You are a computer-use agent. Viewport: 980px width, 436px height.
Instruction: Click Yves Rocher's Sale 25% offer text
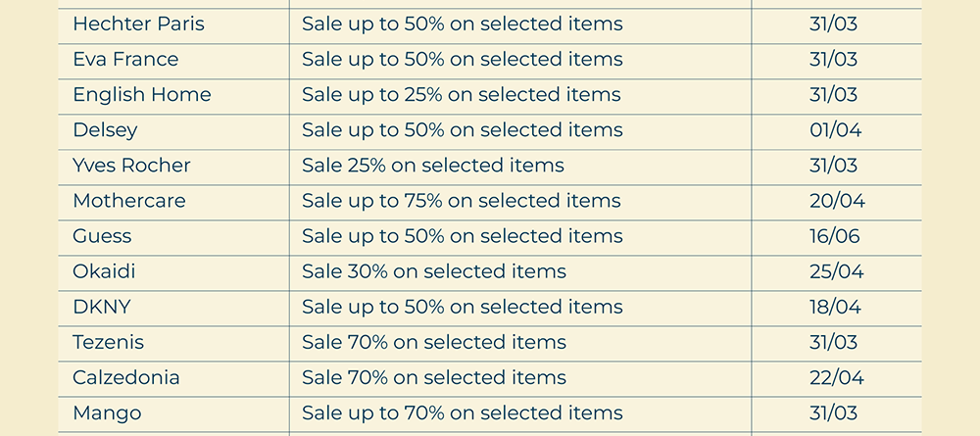point(433,166)
